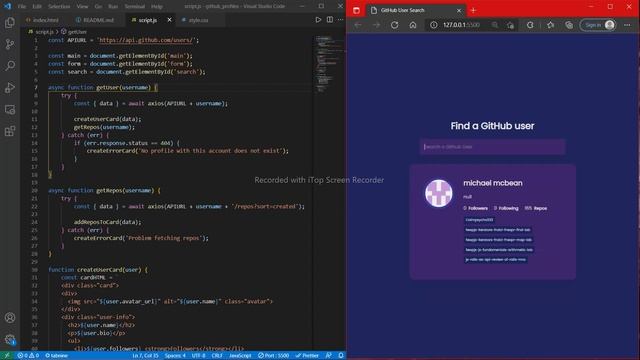The width and height of the screenshot is (640, 360).
Task: Change line ending via CRLF status item
Action: [217, 356]
